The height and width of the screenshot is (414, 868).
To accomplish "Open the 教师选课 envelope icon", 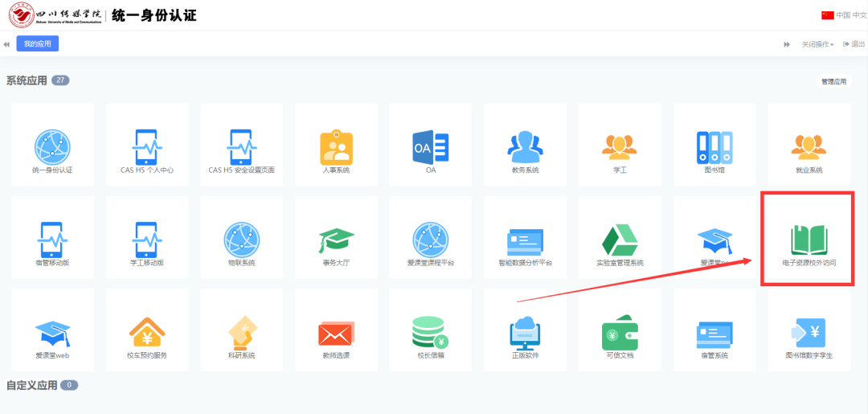I will pyautogui.click(x=336, y=332).
